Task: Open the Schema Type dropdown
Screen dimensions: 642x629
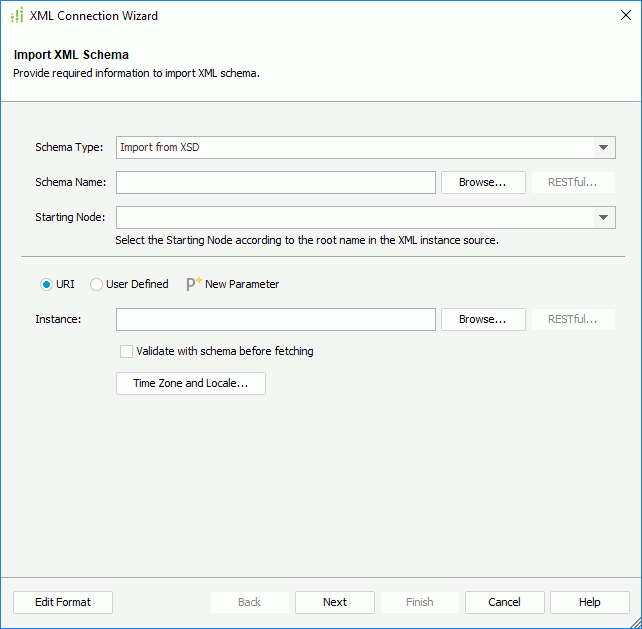Action: (x=366, y=147)
